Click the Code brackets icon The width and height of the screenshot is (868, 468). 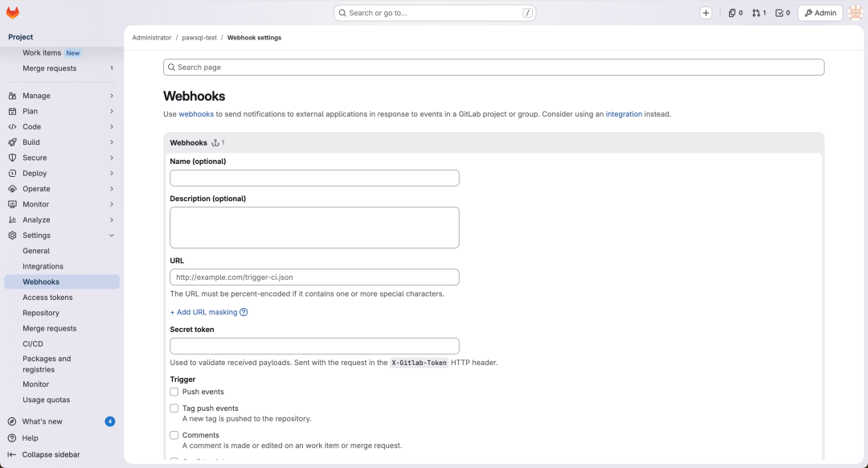12,127
